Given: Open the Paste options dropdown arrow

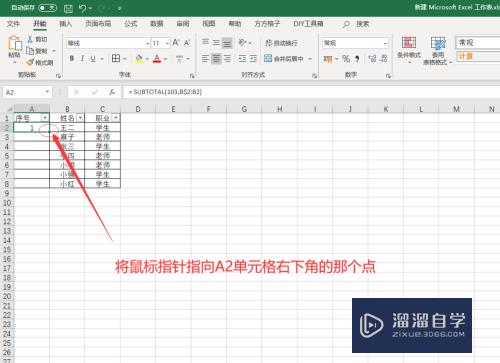Looking at the screenshot, I should point(14,62).
